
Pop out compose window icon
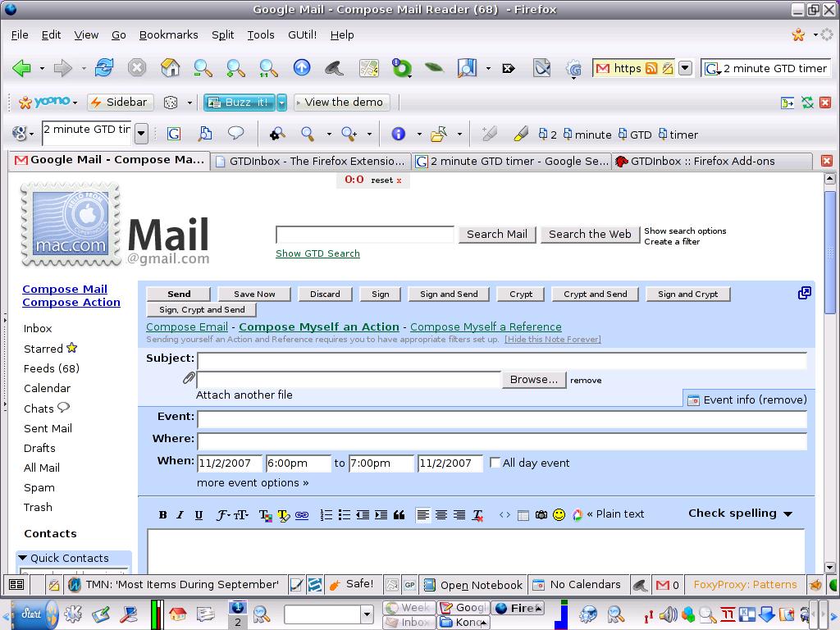click(804, 293)
